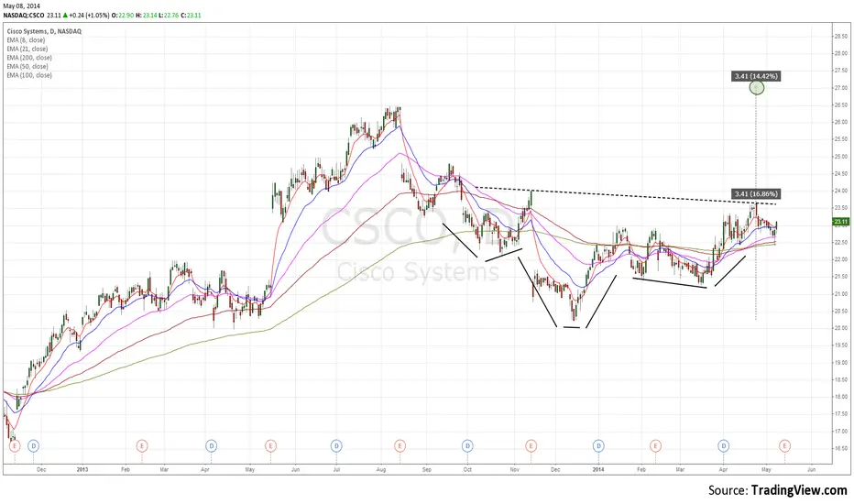Select the EMA (200, close) legend entry
The image size is (854, 504).
pyautogui.click(x=29, y=58)
